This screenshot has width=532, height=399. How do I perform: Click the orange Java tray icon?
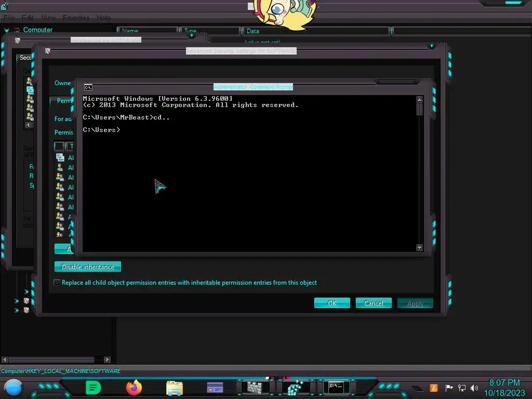coord(434,388)
